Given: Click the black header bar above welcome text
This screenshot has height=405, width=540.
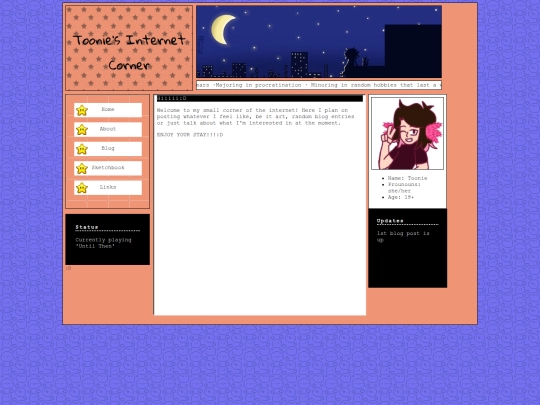Looking at the screenshot, I should 260,98.
